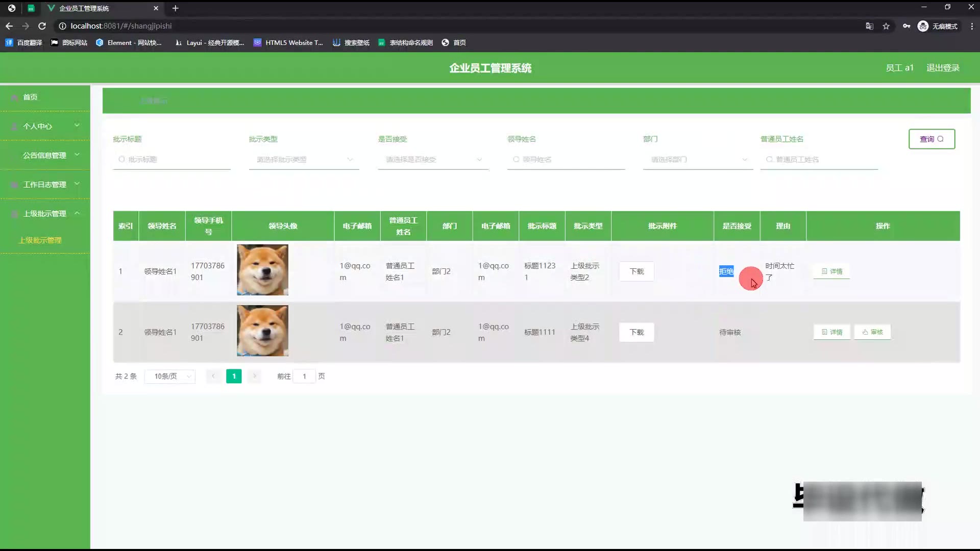This screenshot has height=551, width=980.
Task: Click the browser back arrow
Action: point(9,26)
